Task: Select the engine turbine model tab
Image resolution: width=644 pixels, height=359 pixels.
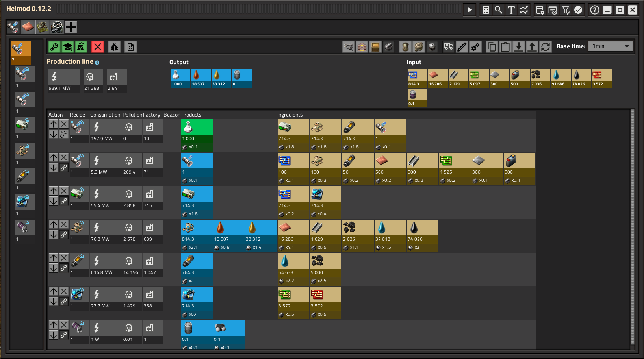Action: coord(57,27)
